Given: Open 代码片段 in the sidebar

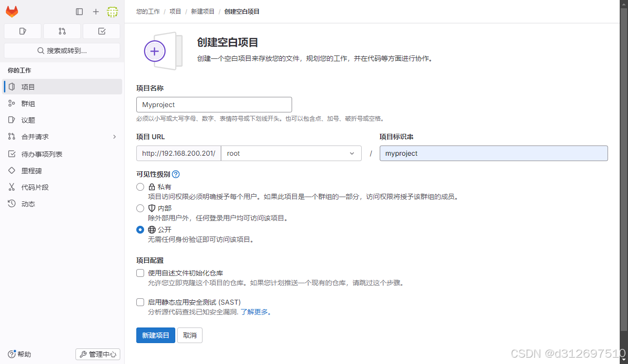Looking at the screenshot, I should [x=62, y=187].
